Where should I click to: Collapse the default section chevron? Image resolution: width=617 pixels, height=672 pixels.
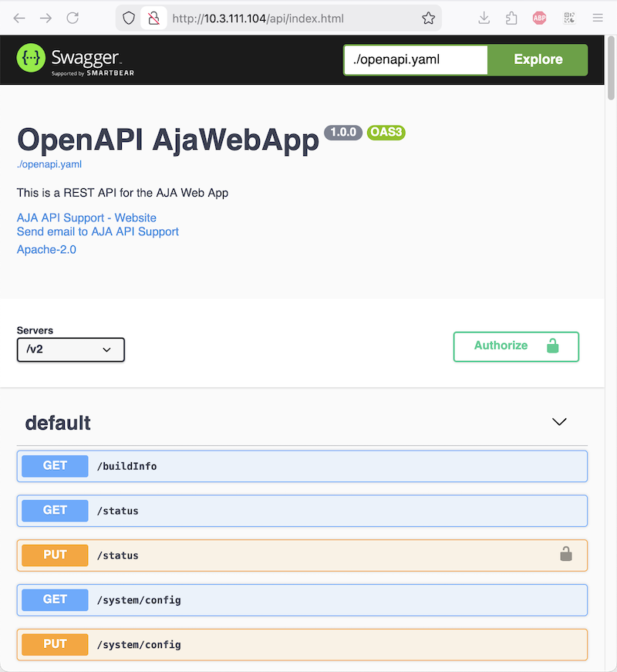560,422
